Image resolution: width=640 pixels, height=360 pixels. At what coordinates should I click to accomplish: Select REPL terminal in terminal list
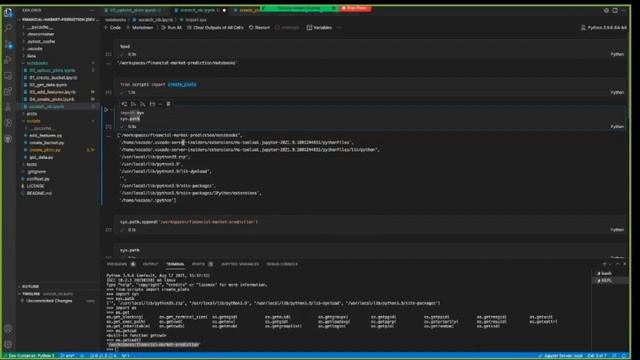(607, 281)
